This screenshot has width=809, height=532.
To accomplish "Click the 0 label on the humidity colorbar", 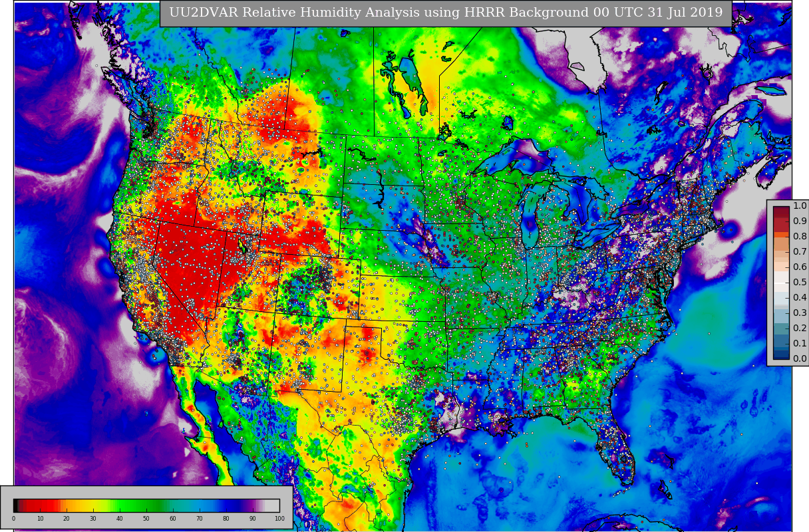I will [13, 518].
